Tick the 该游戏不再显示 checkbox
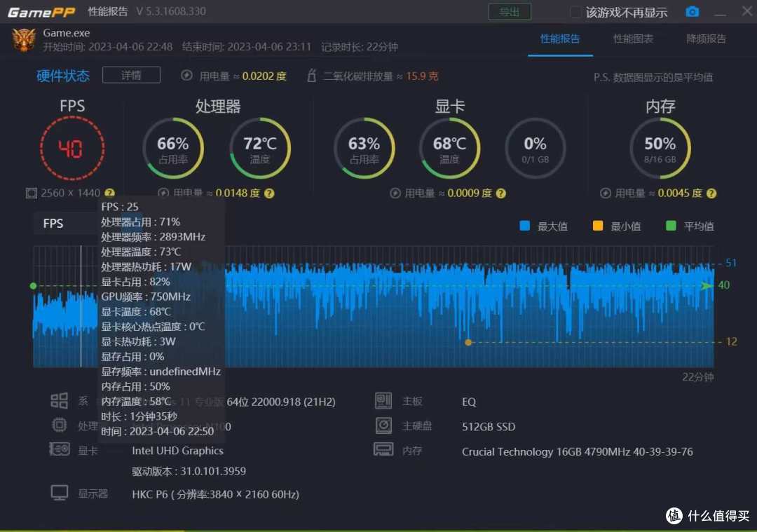The height and width of the screenshot is (532, 757). pos(575,12)
